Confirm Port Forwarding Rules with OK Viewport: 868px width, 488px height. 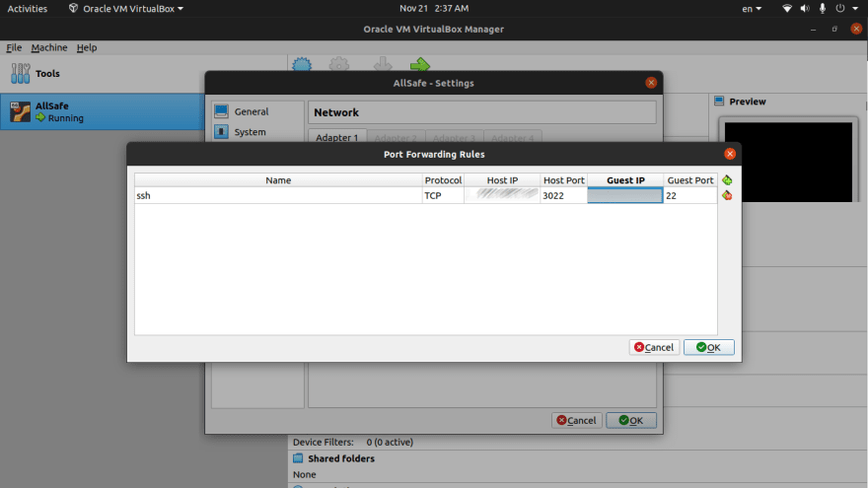coord(708,347)
